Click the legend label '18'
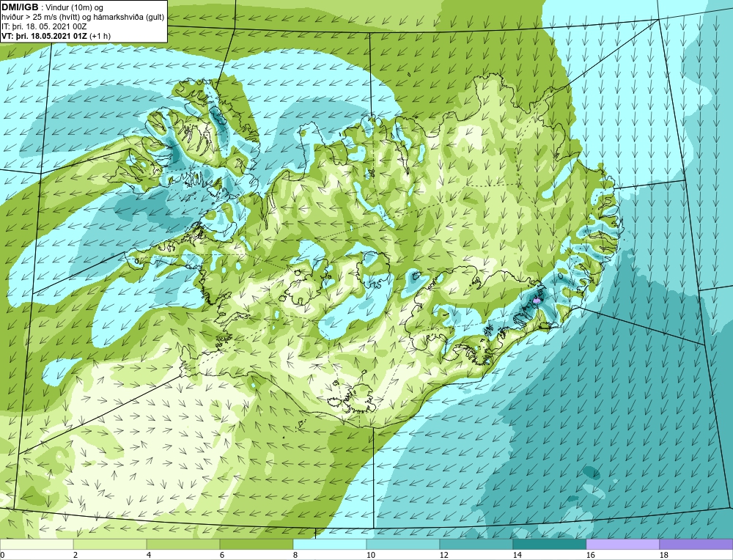733x560 pixels. [664, 555]
